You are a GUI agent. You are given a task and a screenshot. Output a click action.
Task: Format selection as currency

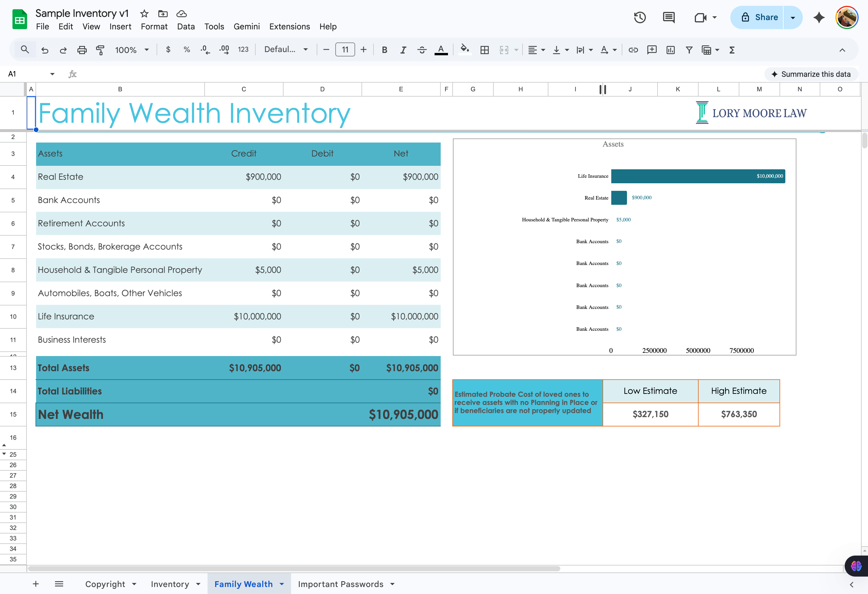[168, 50]
